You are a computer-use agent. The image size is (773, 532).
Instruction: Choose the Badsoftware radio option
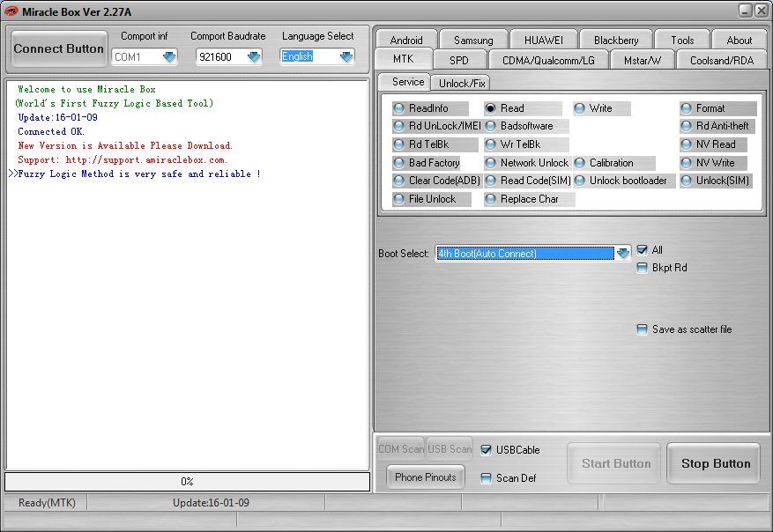point(526,126)
